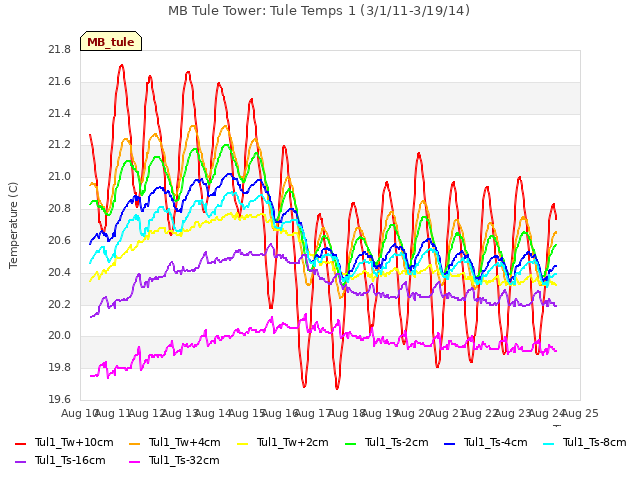Click the 21.8 y-axis tick label
This screenshot has height=480, width=640.
tap(60, 50)
